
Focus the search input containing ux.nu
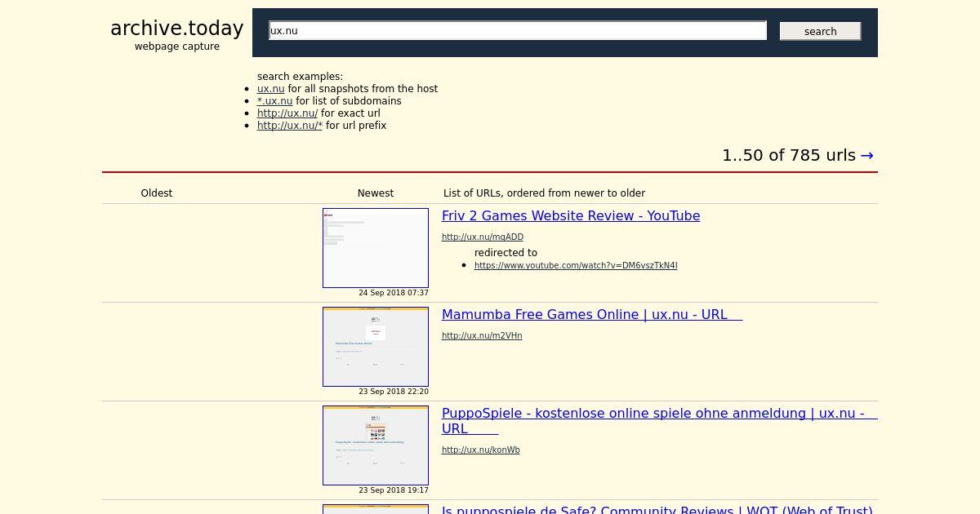point(518,30)
